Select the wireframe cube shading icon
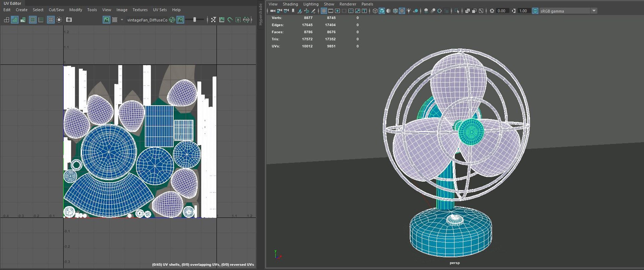644x270 pixels. [375, 11]
